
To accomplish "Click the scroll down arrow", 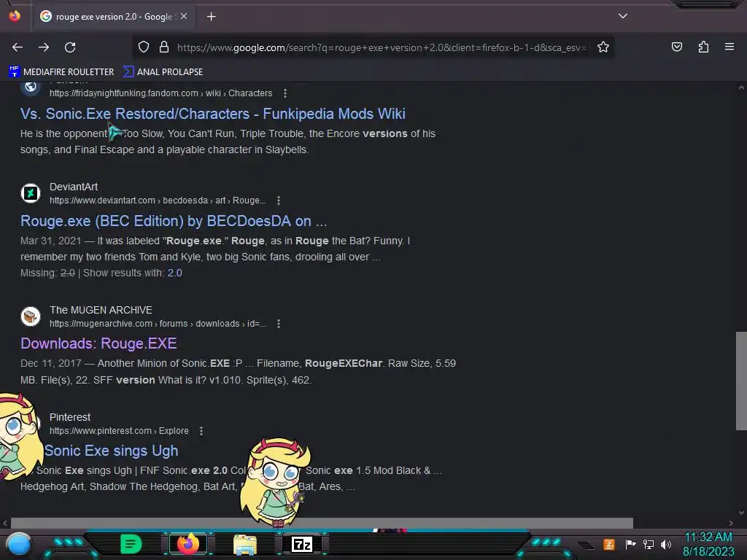I will tap(741, 513).
